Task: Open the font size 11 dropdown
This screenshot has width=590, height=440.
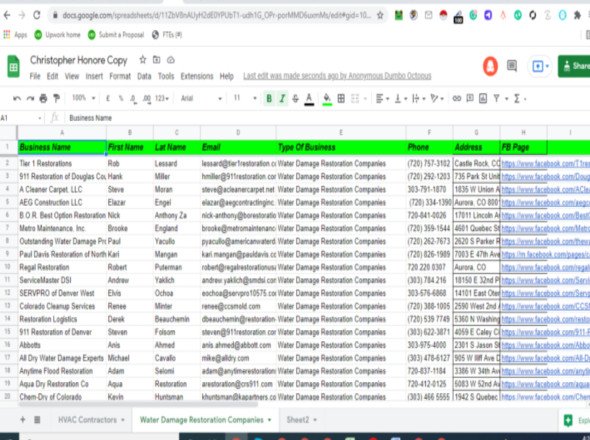Action: click(245, 99)
